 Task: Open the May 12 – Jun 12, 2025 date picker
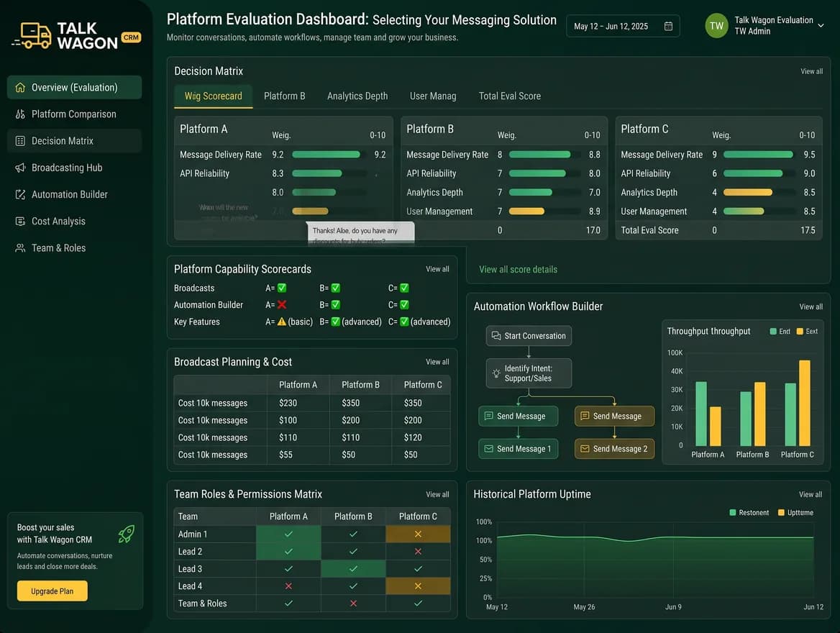pyautogui.click(x=623, y=27)
